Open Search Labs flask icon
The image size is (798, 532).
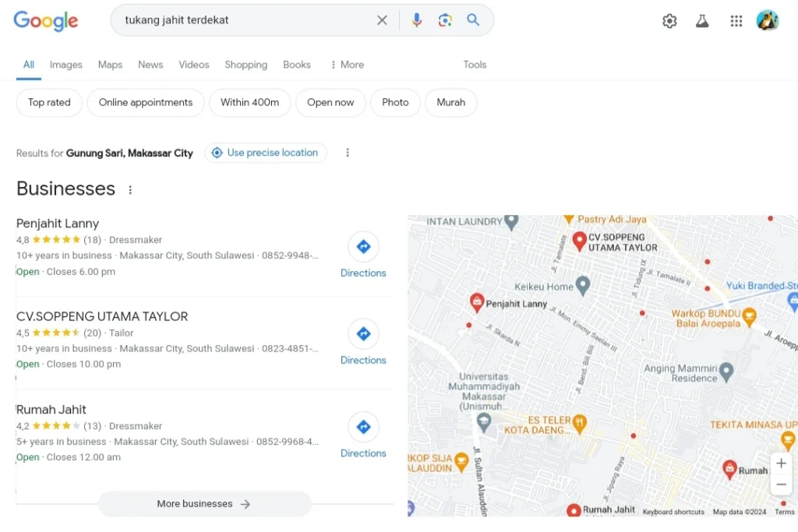(x=702, y=21)
